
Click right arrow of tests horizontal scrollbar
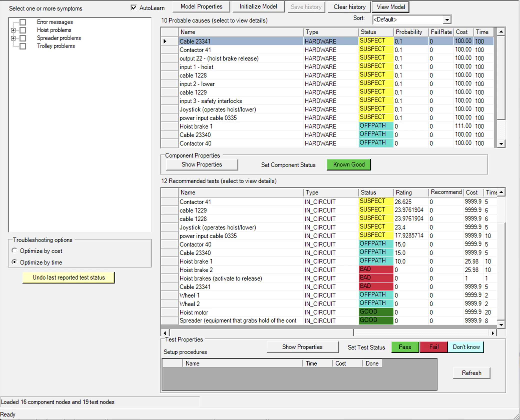[493, 333]
